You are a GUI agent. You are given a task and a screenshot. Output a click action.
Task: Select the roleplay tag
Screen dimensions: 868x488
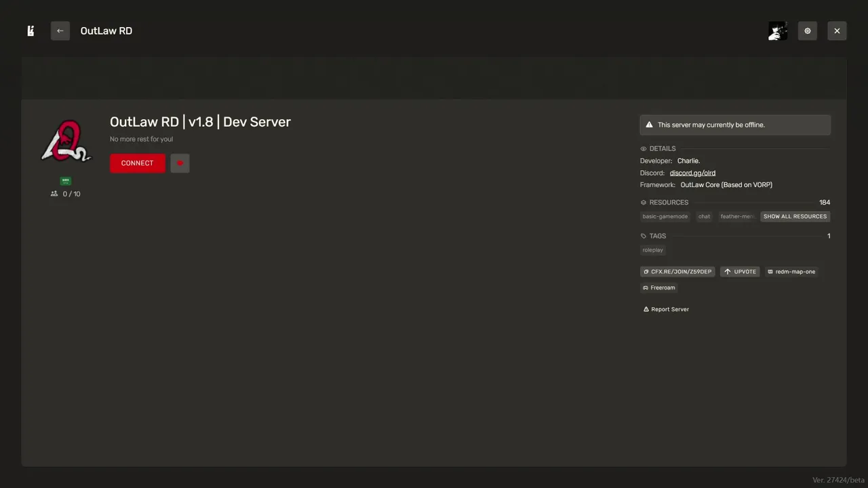coord(653,250)
